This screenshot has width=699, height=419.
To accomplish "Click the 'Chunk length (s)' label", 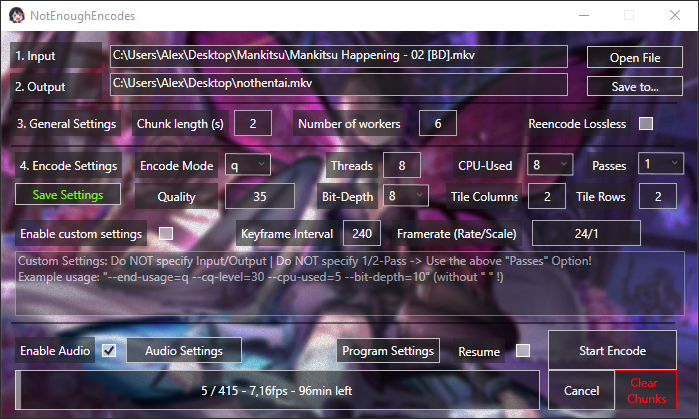I will [180, 123].
